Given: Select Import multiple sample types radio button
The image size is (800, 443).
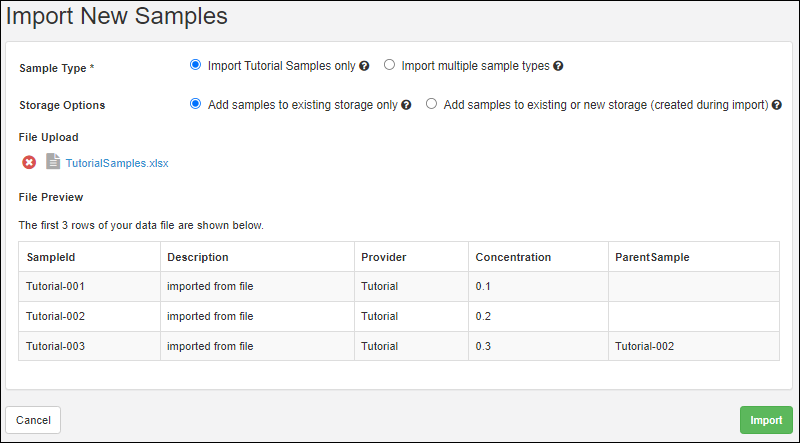Looking at the screenshot, I should pos(390,66).
